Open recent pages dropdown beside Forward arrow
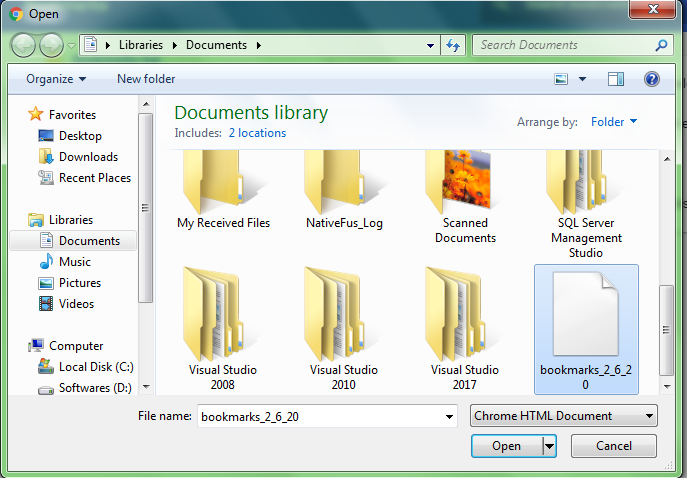 click(x=71, y=46)
